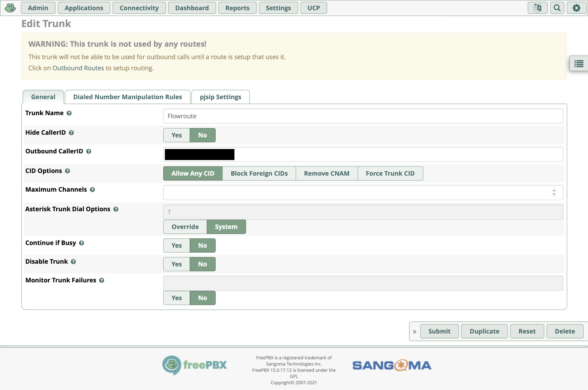
Task: Set Disable Trunk to Yes
Action: point(177,264)
